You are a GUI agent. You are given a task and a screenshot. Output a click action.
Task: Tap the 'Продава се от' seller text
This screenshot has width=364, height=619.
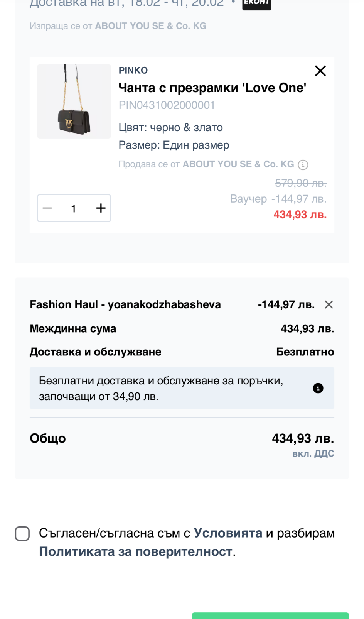pyautogui.click(x=206, y=164)
